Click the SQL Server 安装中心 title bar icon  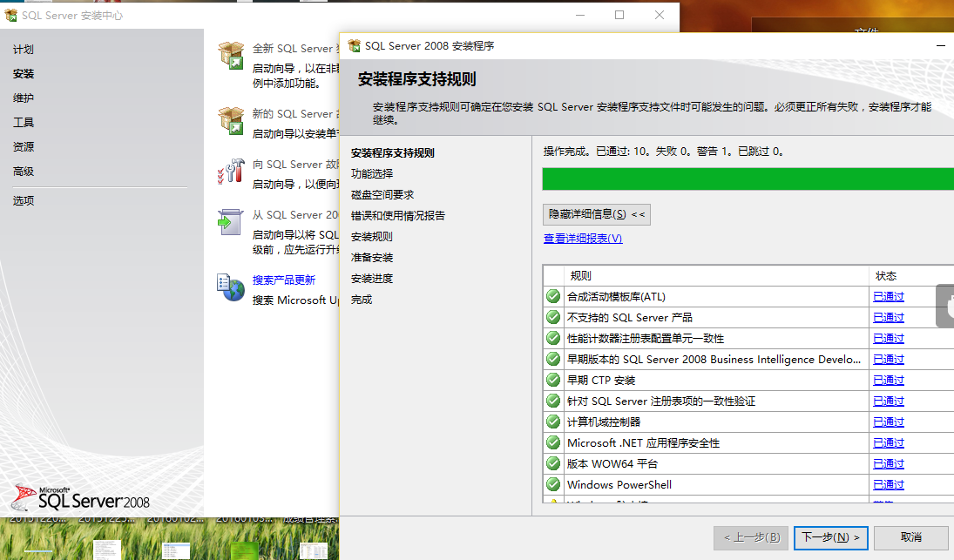pyautogui.click(x=11, y=15)
